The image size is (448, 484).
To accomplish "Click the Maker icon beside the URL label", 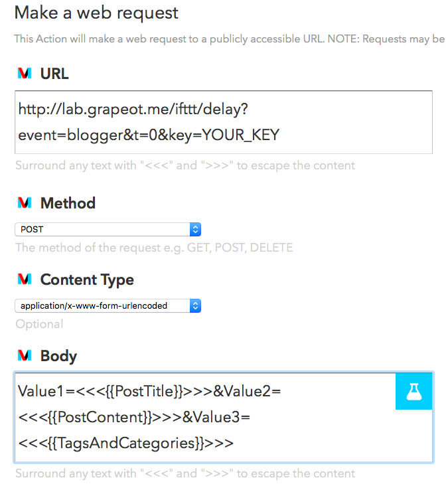I will point(25,74).
